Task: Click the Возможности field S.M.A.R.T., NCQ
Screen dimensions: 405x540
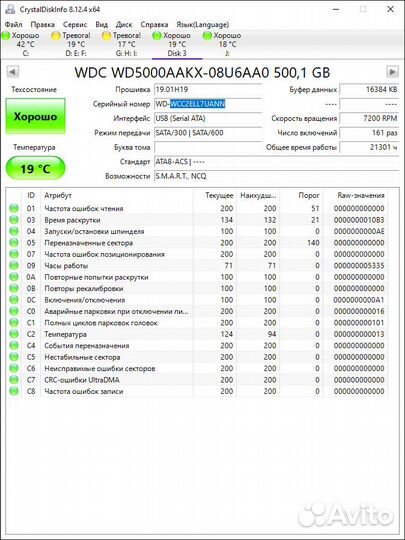Action: [x=276, y=176]
